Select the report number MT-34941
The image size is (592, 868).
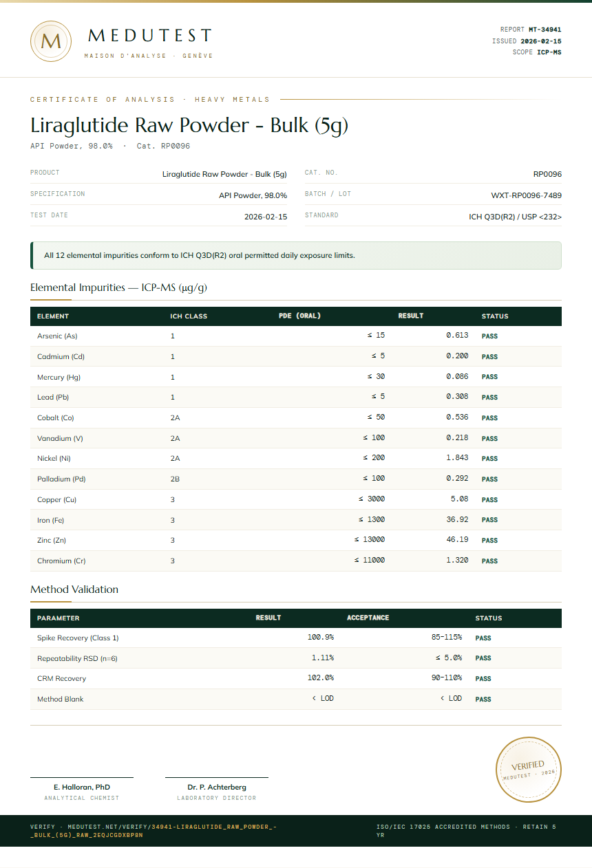pyautogui.click(x=545, y=30)
